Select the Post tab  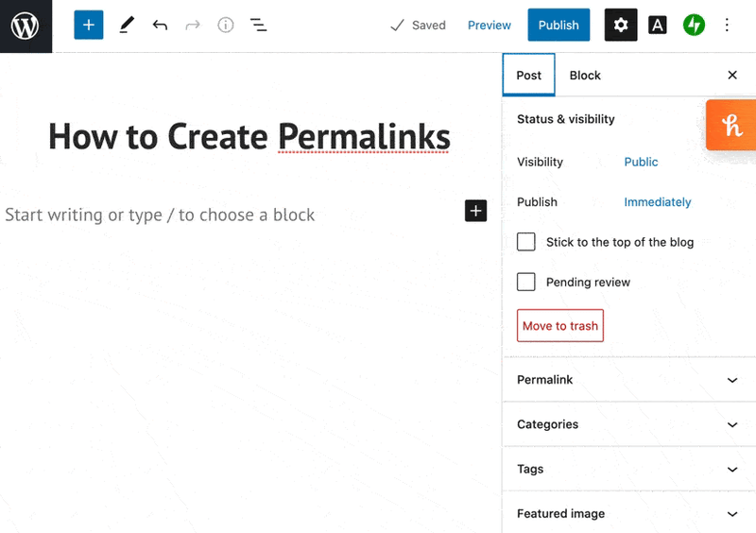529,76
